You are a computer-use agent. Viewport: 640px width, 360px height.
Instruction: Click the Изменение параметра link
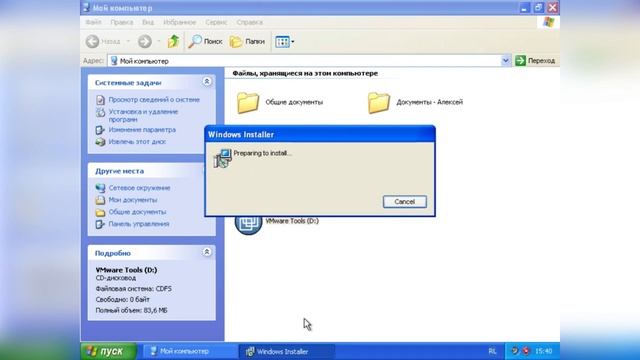(142, 130)
